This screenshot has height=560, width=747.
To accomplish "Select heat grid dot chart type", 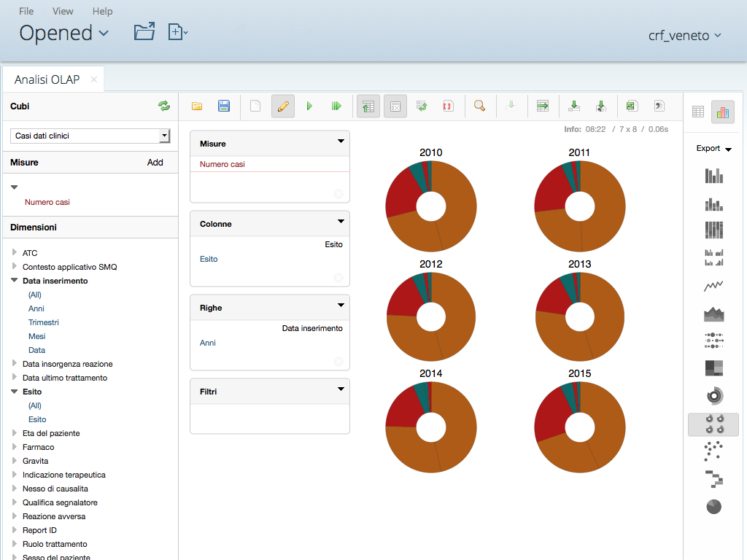I will point(713,341).
